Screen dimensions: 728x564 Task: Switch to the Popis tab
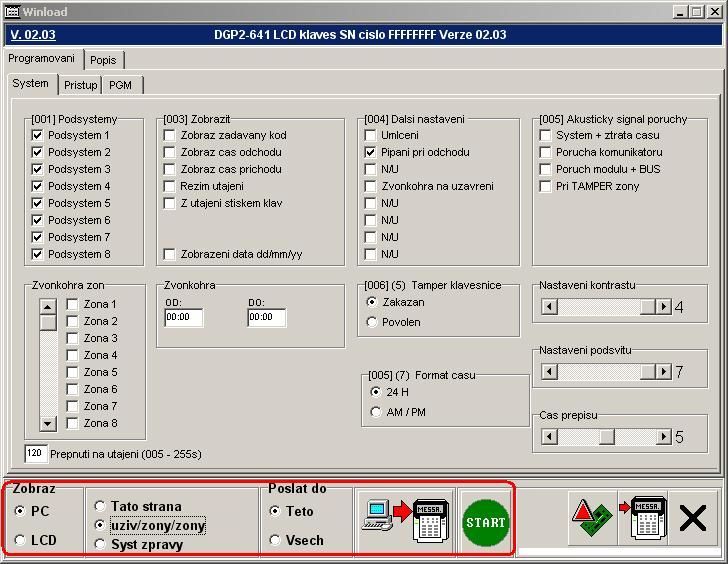click(103, 60)
